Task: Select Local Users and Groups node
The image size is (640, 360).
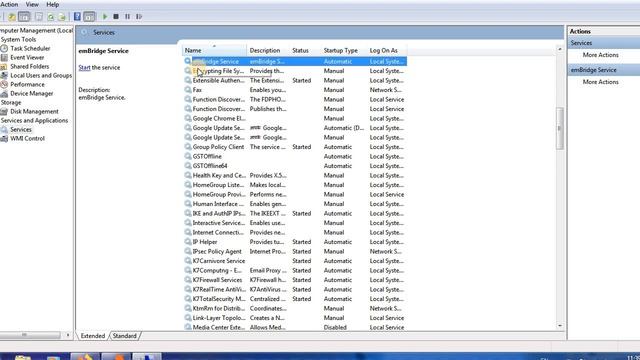Action: click(41, 76)
